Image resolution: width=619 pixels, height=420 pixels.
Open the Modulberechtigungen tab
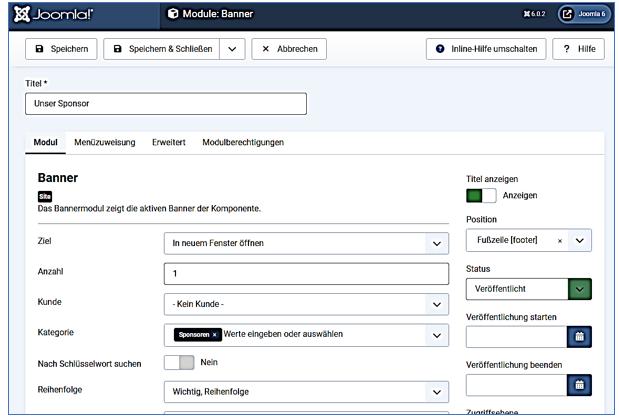(242, 143)
